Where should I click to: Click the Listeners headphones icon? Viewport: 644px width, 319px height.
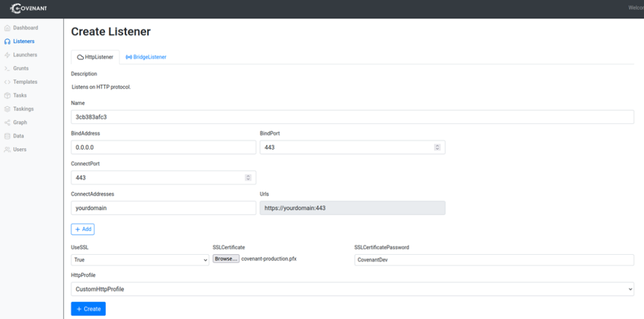[7, 42]
